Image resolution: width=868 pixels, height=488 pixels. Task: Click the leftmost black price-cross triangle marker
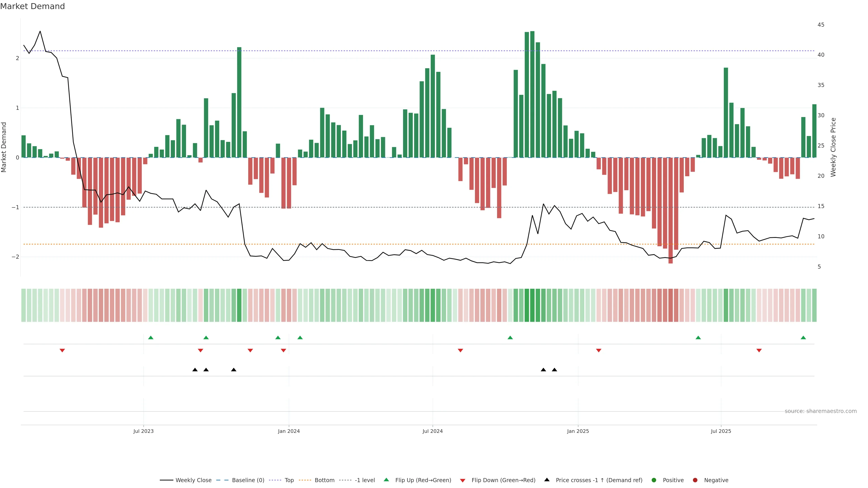(x=195, y=370)
